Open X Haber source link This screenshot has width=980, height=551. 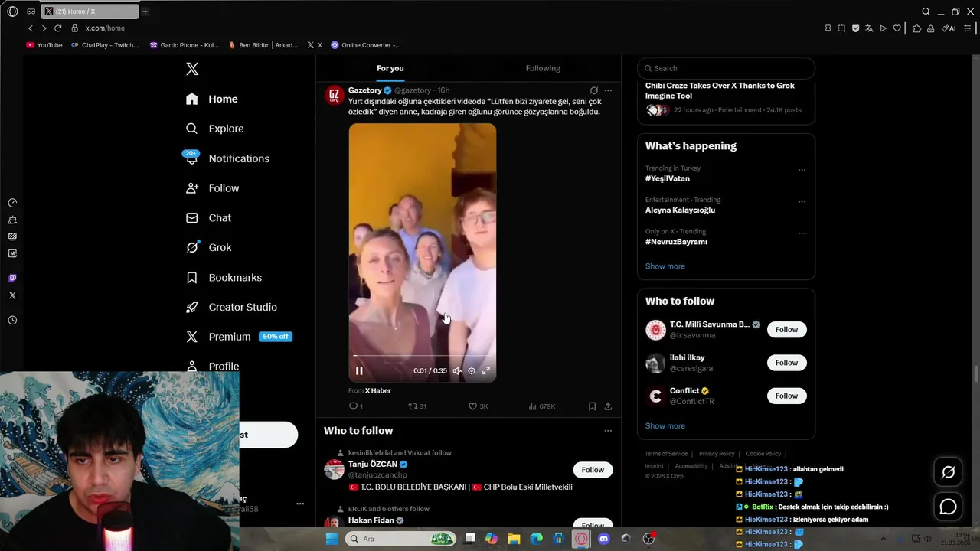[x=378, y=390]
